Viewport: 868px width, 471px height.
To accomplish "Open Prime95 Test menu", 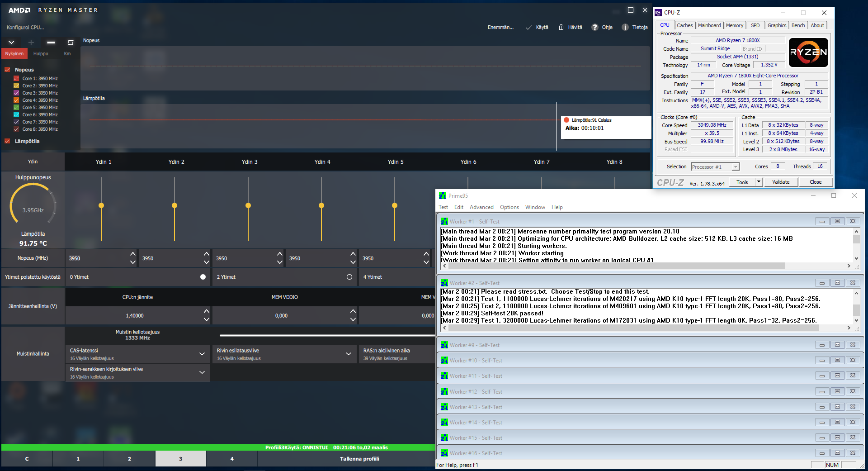I will coord(443,207).
